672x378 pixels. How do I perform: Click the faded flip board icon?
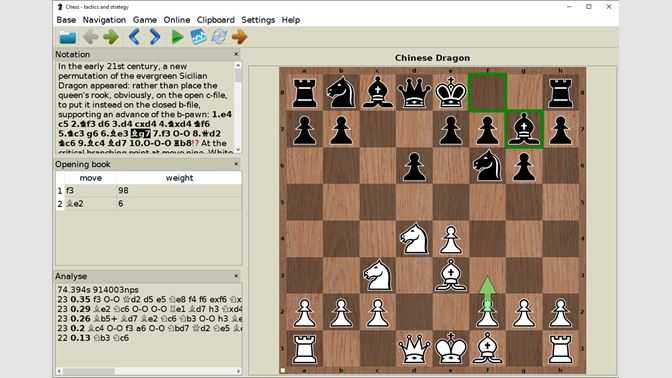coord(219,37)
